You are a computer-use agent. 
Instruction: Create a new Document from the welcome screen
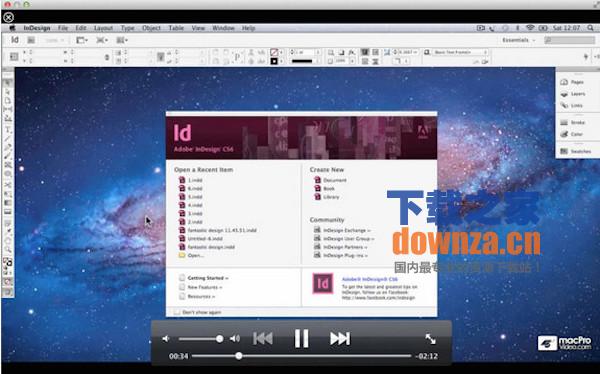click(330, 180)
